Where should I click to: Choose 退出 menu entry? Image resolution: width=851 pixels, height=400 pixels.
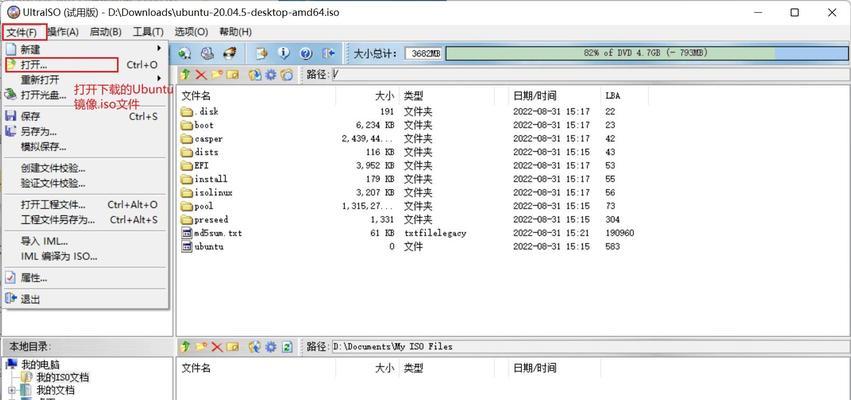coord(85,299)
